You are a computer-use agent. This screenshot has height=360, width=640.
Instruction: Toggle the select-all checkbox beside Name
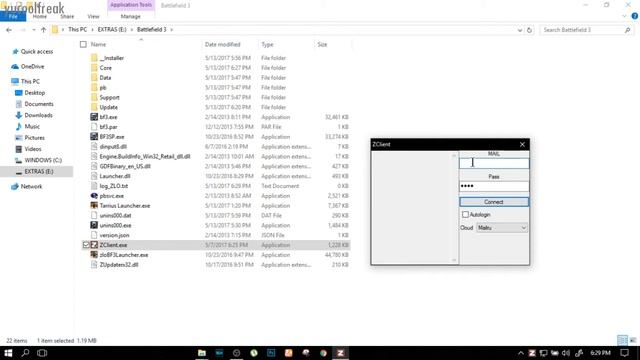point(83,44)
